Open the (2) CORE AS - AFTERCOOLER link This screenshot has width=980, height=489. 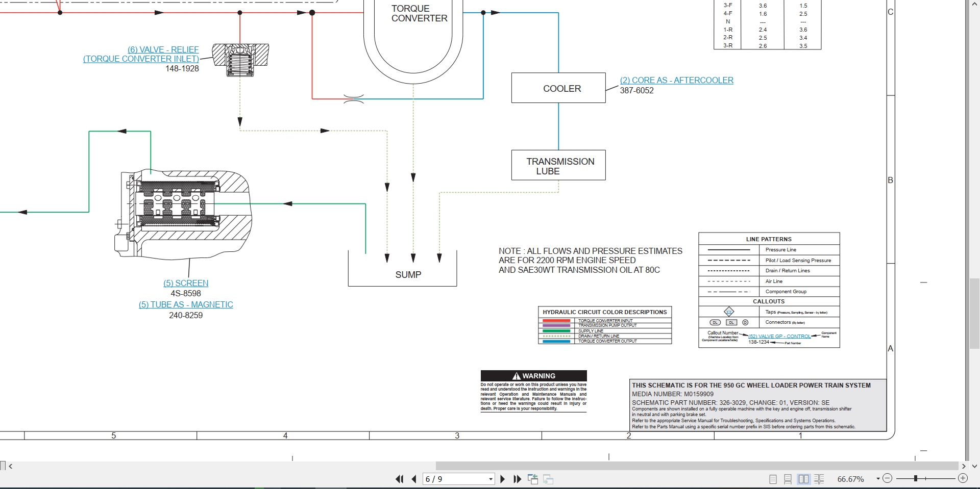tap(676, 80)
